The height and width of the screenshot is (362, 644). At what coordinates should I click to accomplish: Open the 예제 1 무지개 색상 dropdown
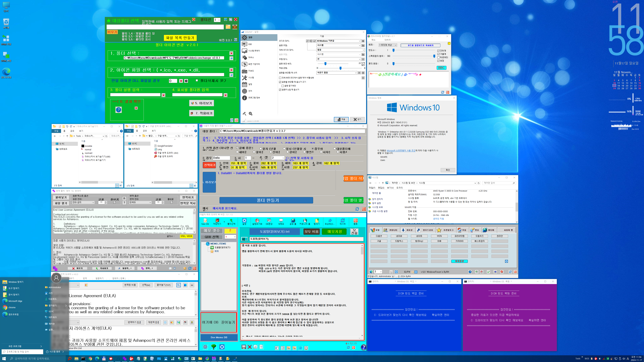click(388, 45)
